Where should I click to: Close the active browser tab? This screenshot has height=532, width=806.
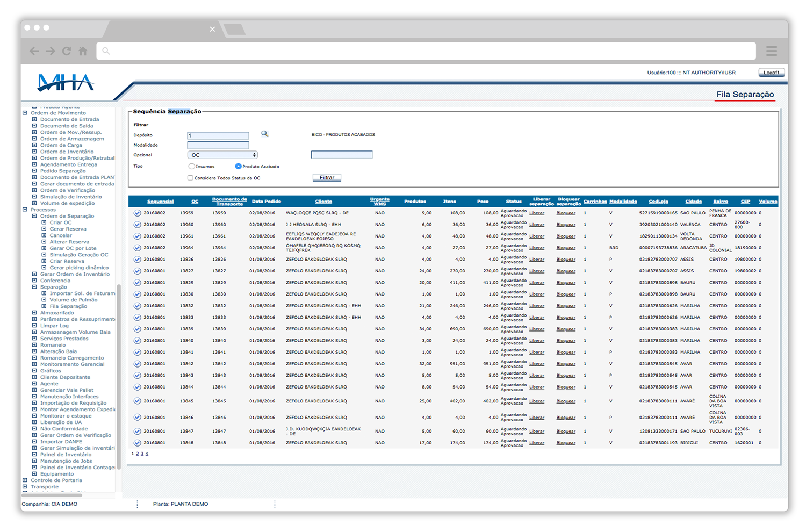[x=212, y=29]
